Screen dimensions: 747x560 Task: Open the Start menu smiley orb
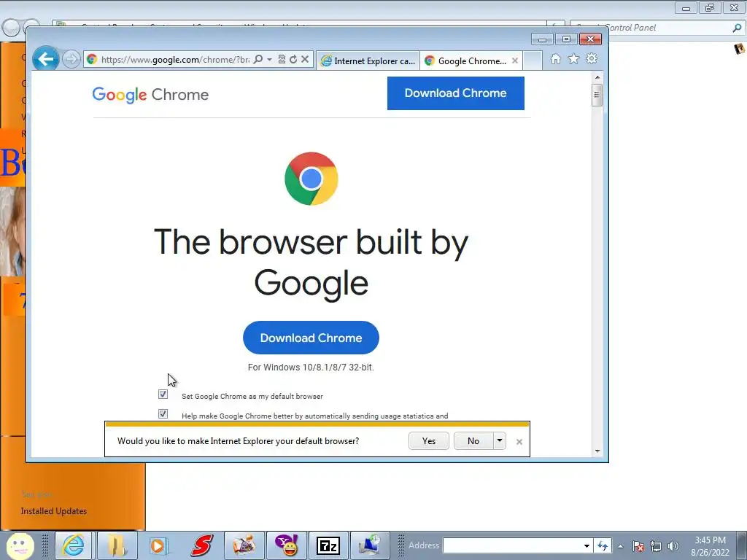pyautogui.click(x=20, y=545)
